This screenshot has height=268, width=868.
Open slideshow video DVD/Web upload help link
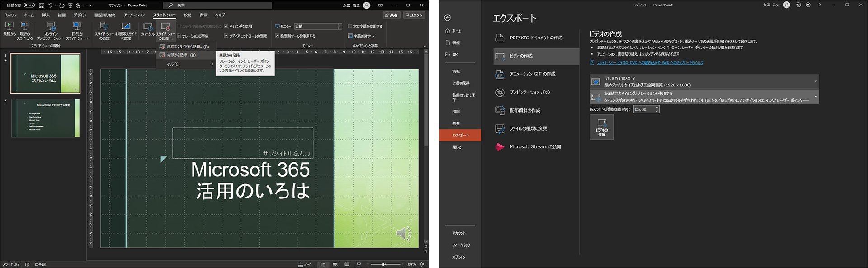click(650, 63)
